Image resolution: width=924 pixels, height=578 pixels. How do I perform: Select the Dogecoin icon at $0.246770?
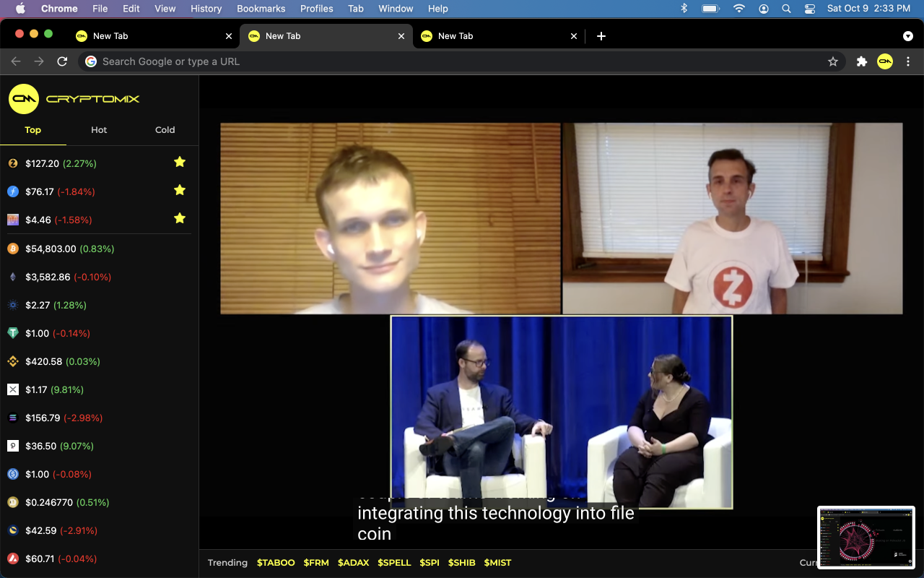(x=13, y=502)
